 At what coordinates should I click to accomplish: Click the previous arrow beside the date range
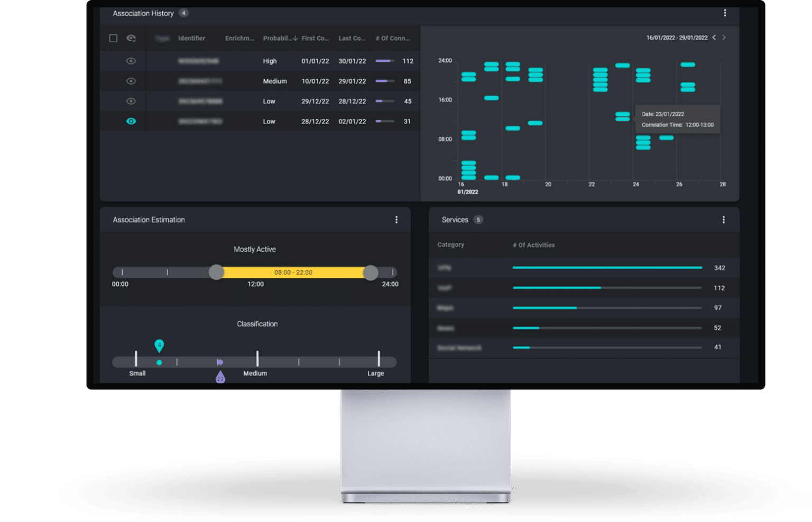[x=714, y=38]
